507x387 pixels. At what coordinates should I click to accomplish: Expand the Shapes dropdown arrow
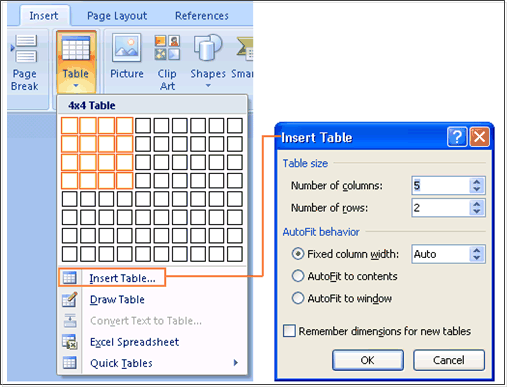(208, 86)
